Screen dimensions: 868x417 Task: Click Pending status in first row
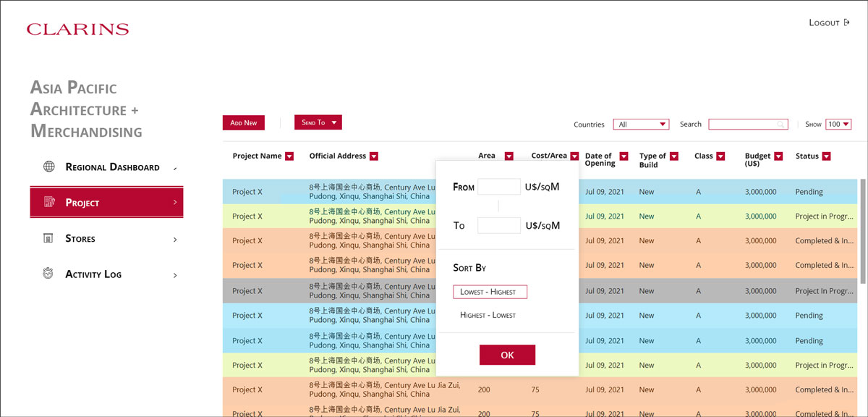click(809, 192)
